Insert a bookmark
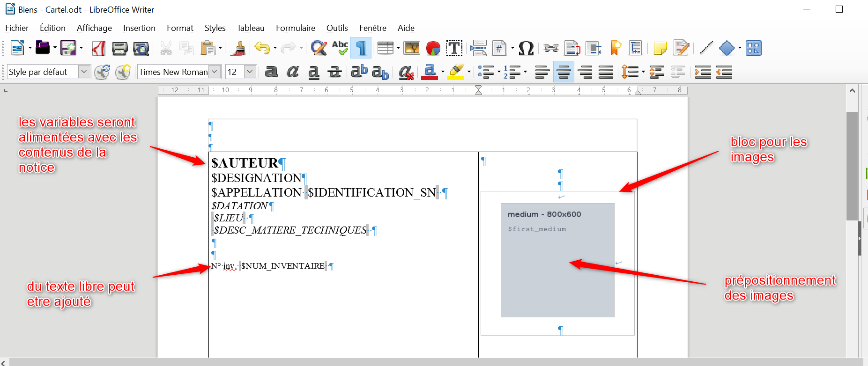868x366 pixels. tap(616, 48)
